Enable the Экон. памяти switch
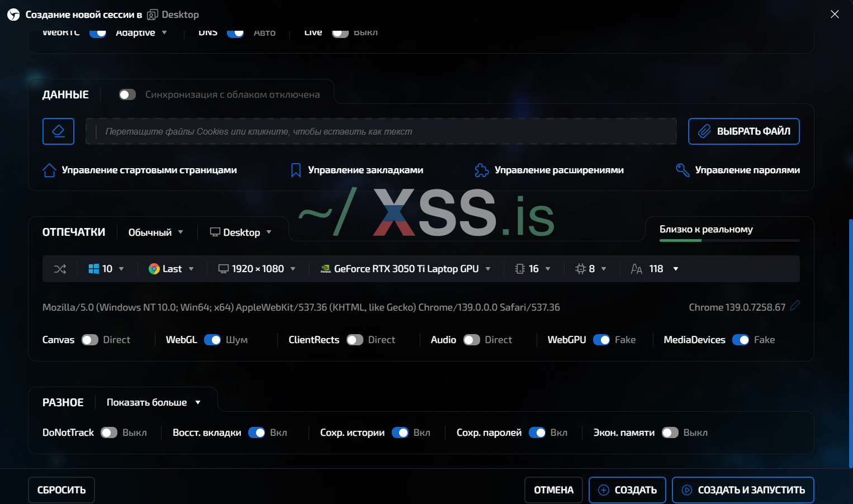The height and width of the screenshot is (504, 853). pyautogui.click(x=670, y=432)
